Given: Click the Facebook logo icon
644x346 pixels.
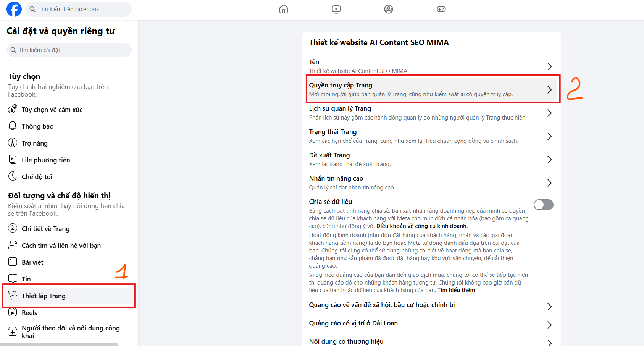Looking at the screenshot, I should coord(14,9).
